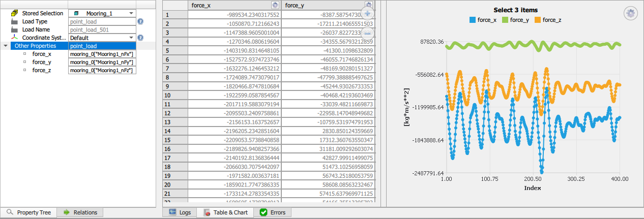Click the help icon next to Load Type
The width and height of the screenshot is (644, 219).
click(140, 21)
